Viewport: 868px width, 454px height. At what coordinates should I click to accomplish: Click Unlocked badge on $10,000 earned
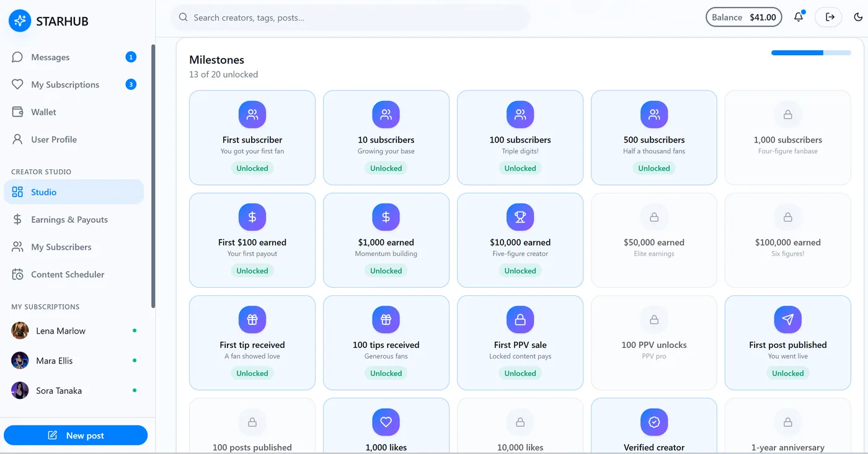tap(520, 270)
